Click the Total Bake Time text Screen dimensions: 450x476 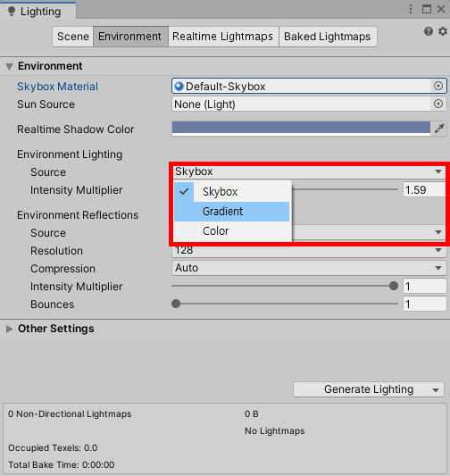62,464
